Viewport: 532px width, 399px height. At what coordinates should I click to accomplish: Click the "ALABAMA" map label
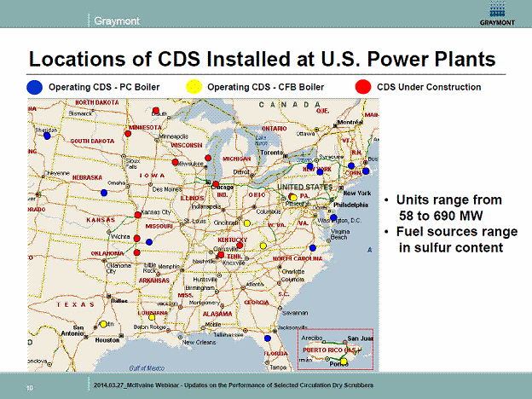[x=217, y=314]
